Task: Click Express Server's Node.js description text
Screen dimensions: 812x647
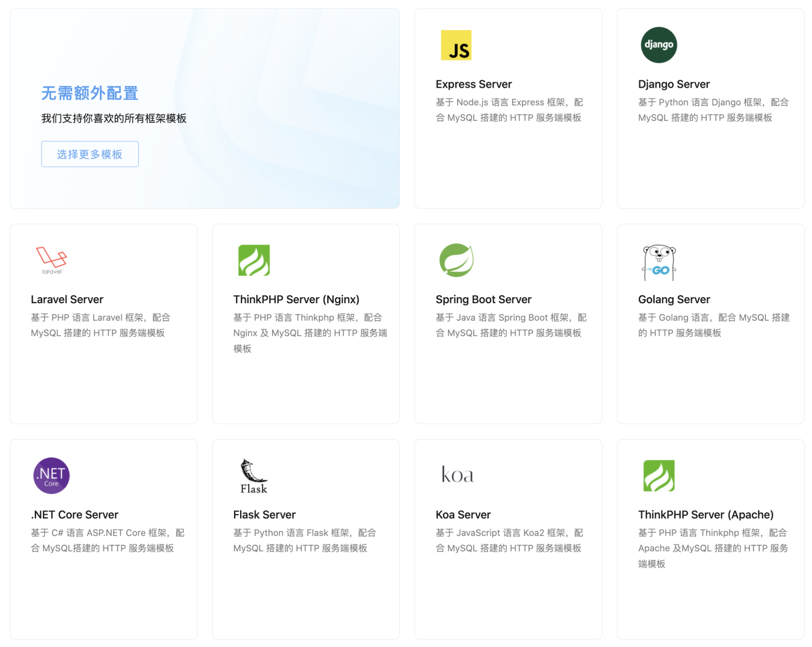Action: click(509, 110)
